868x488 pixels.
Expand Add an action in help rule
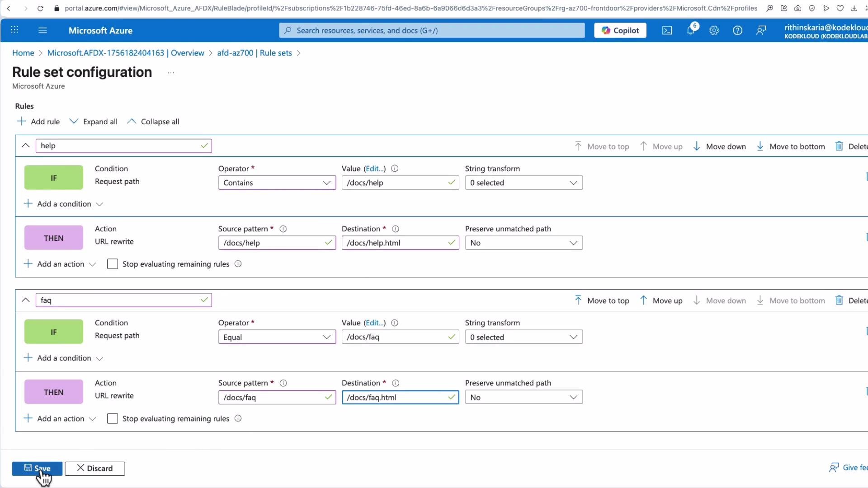click(60, 264)
